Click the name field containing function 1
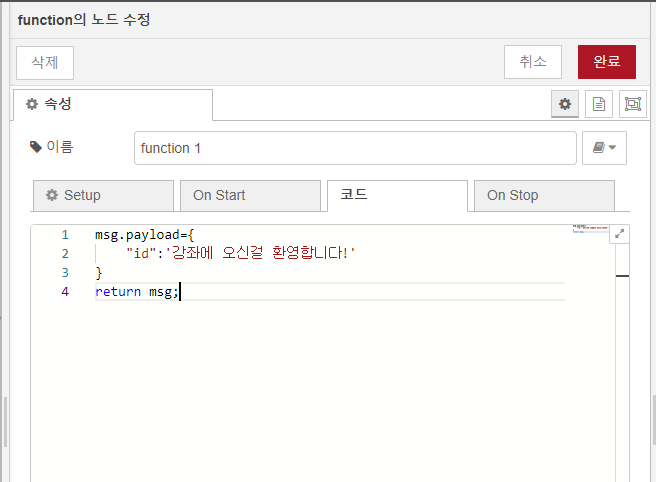 pos(355,148)
